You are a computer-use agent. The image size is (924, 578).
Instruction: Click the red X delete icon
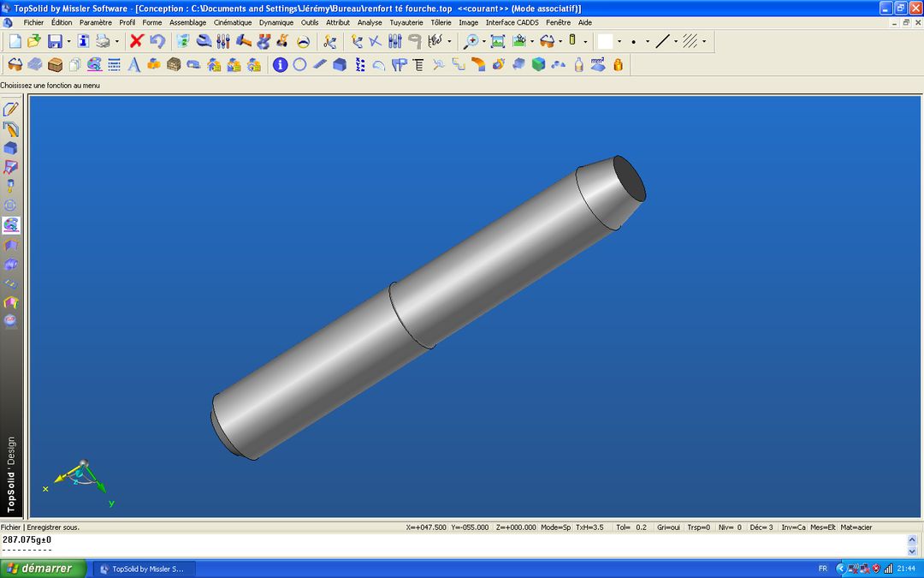(137, 41)
